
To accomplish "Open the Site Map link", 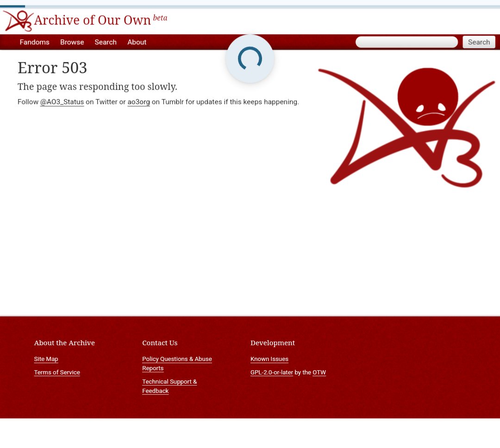I will coord(46,359).
